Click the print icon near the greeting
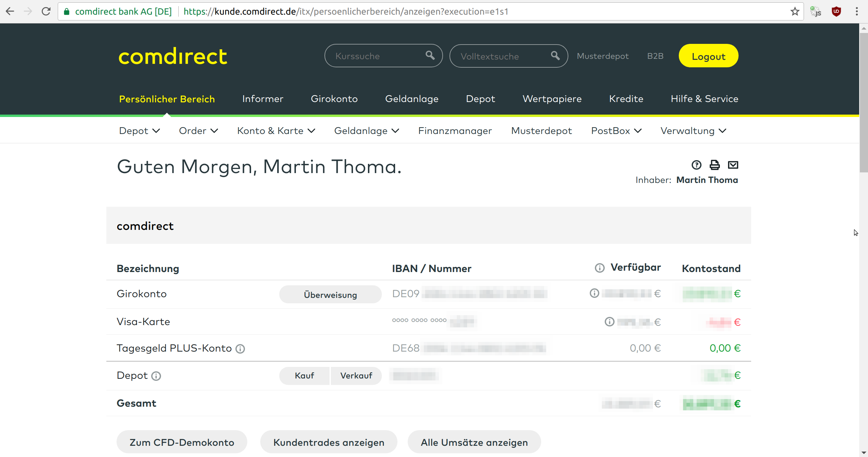This screenshot has height=457, width=868. click(715, 165)
